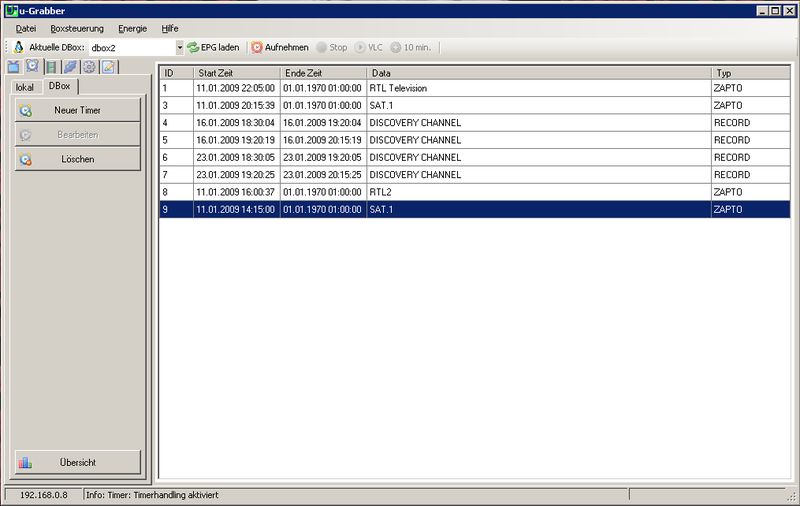The height and width of the screenshot is (506, 800).
Task: Sort table by Start Zeit column header
Action: pyautogui.click(x=237, y=73)
